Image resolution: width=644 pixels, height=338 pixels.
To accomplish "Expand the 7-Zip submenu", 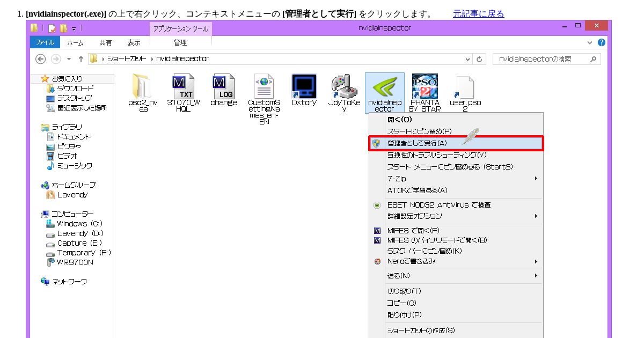I will 536,179.
